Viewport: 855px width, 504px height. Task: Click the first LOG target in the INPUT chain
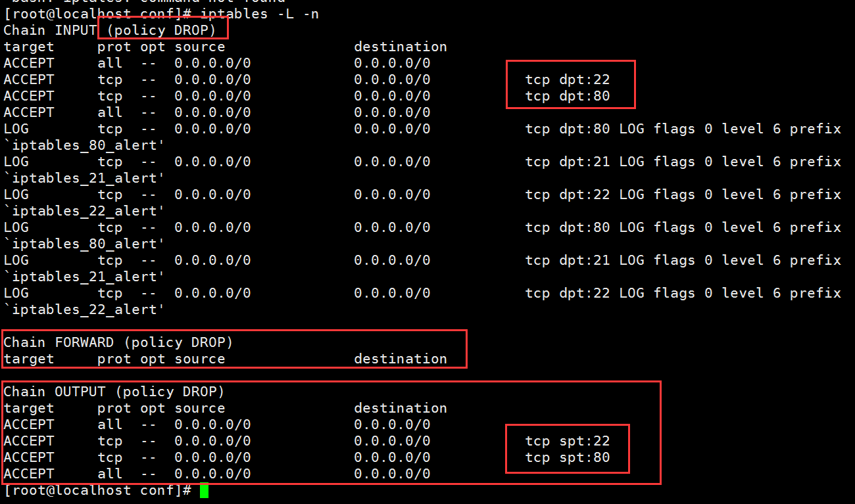click(x=16, y=129)
